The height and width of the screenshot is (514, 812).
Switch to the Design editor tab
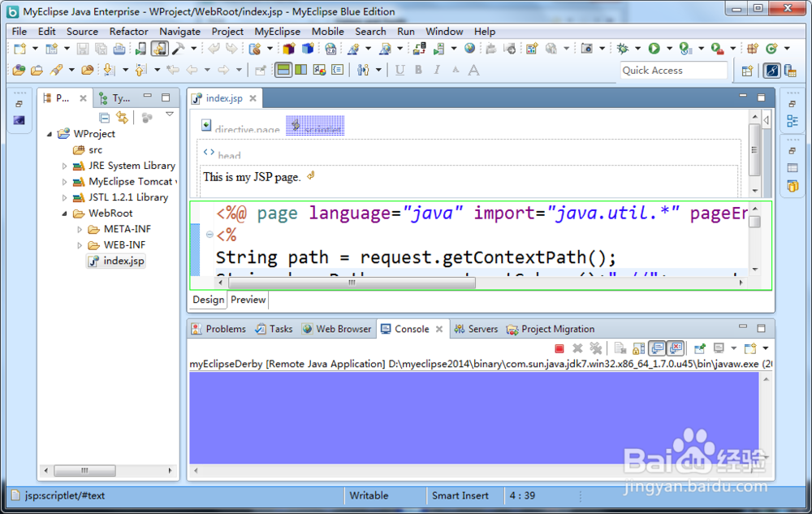point(208,300)
